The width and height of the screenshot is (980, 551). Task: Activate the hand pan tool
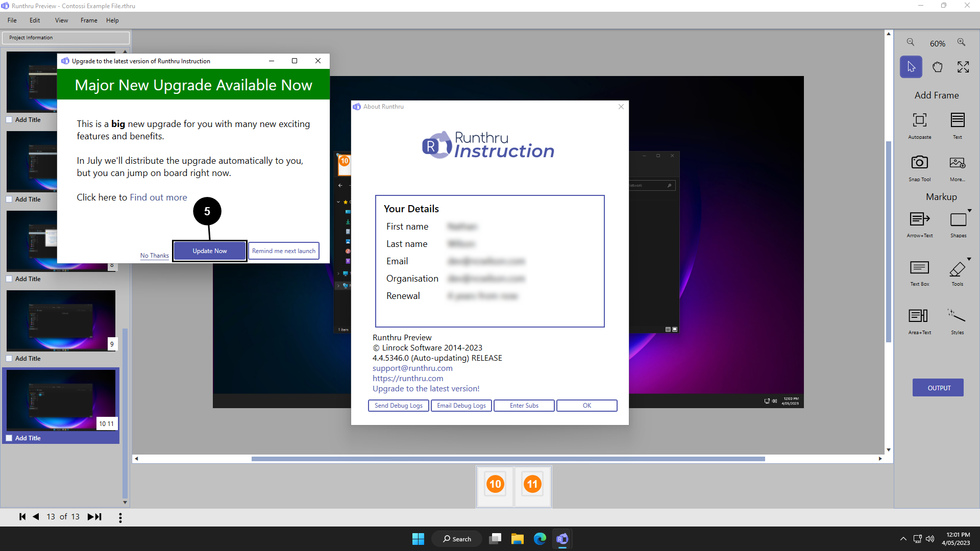click(937, 67)
